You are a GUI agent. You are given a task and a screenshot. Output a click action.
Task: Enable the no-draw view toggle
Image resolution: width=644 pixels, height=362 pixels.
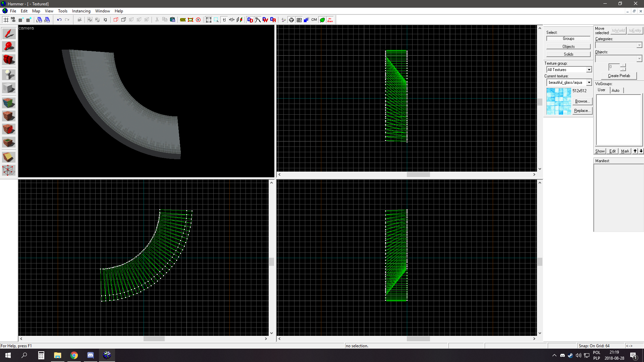(x=330, y=20)
